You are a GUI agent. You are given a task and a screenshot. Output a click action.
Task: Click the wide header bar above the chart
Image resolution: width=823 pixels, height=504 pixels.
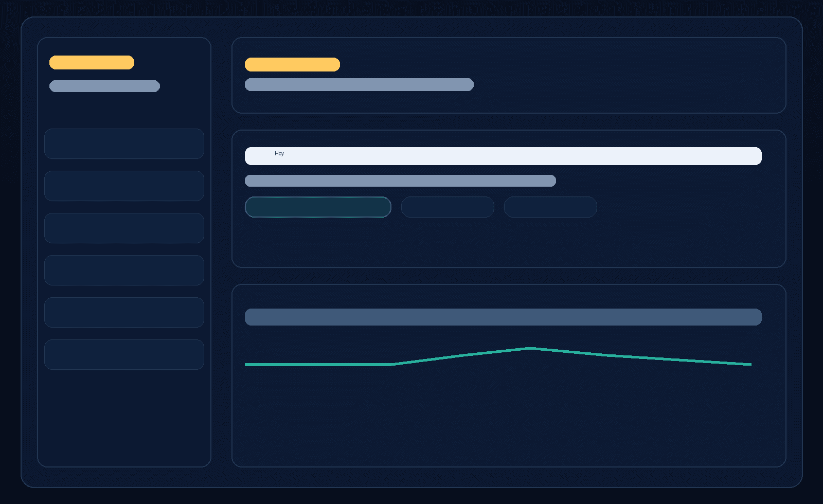tap(503, 317)
